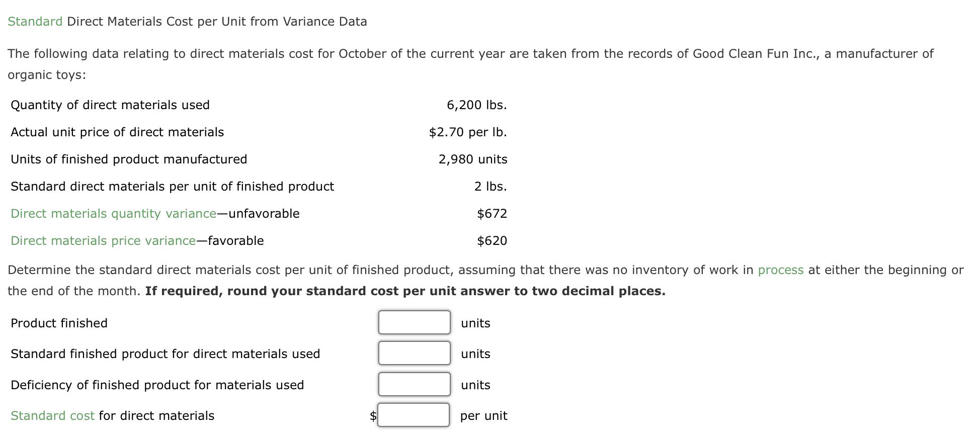Viewport: 980px width, 442px height.
Task: Open the Standard cost definition link
Action: pyautogui.click(x=51, y=415)
